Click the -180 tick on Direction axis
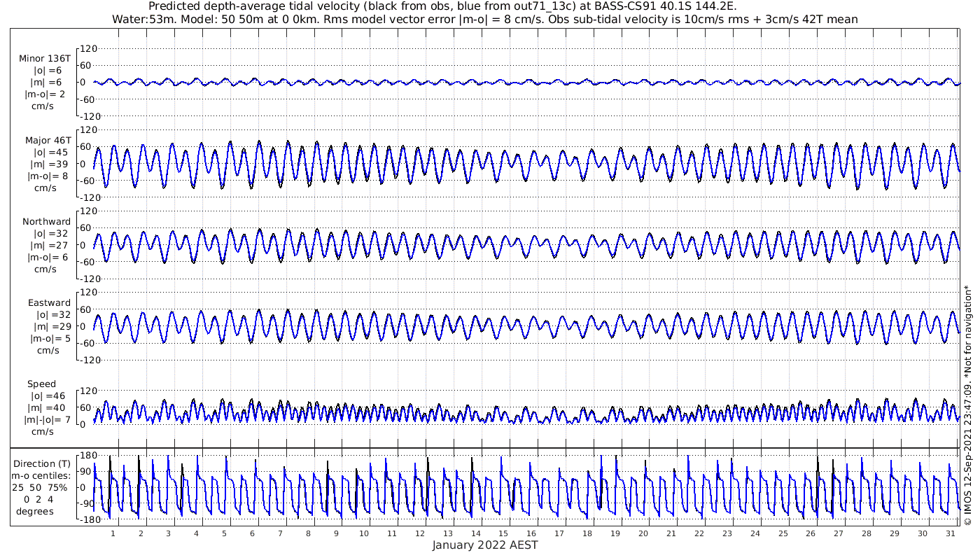Viewport: 980px width, 560px height. click(85, 520)
